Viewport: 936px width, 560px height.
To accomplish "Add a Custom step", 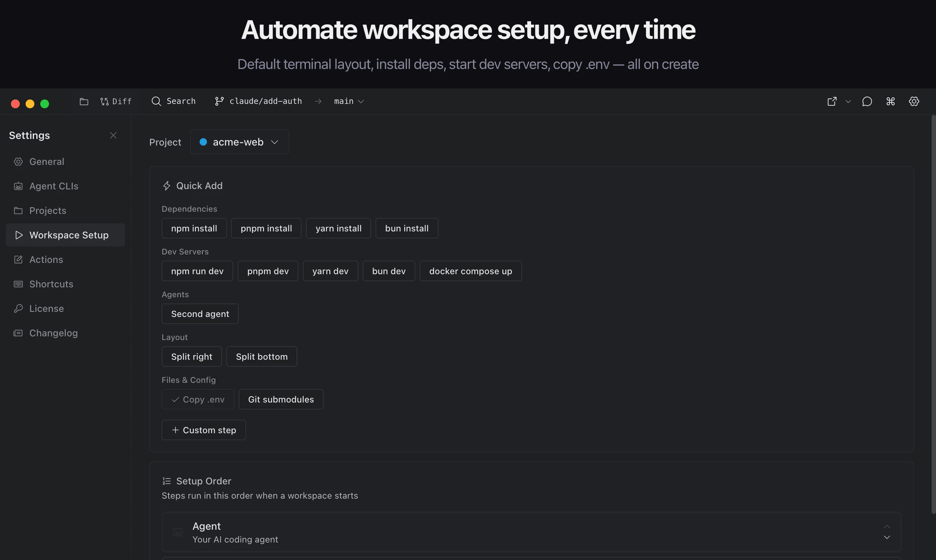I will 203,430.
